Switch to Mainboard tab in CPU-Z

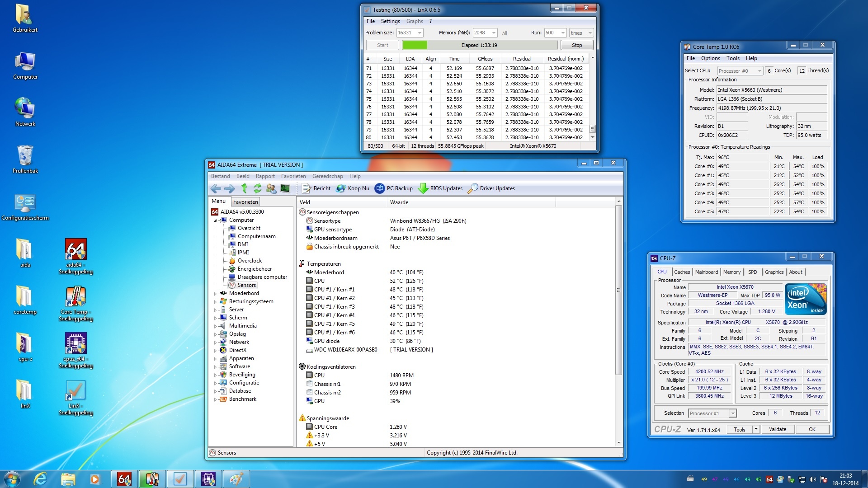click(706, 272)
